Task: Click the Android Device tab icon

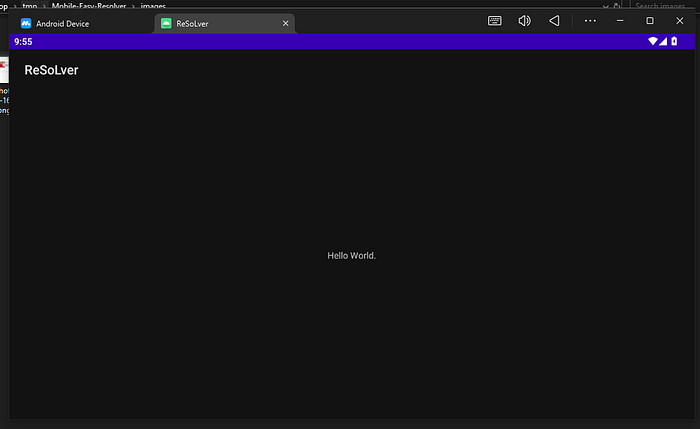Action: point(26,24)
